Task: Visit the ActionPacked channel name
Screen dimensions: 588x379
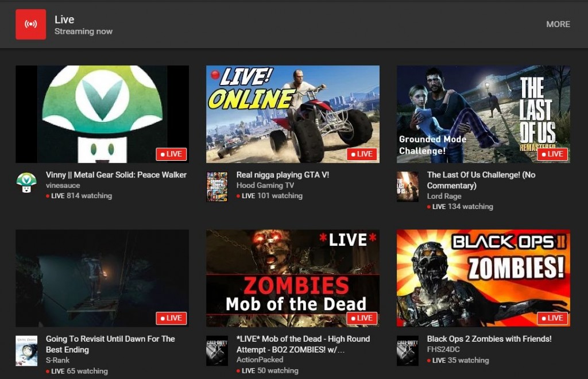Action: pyautogui.click(x=260, y=359)
